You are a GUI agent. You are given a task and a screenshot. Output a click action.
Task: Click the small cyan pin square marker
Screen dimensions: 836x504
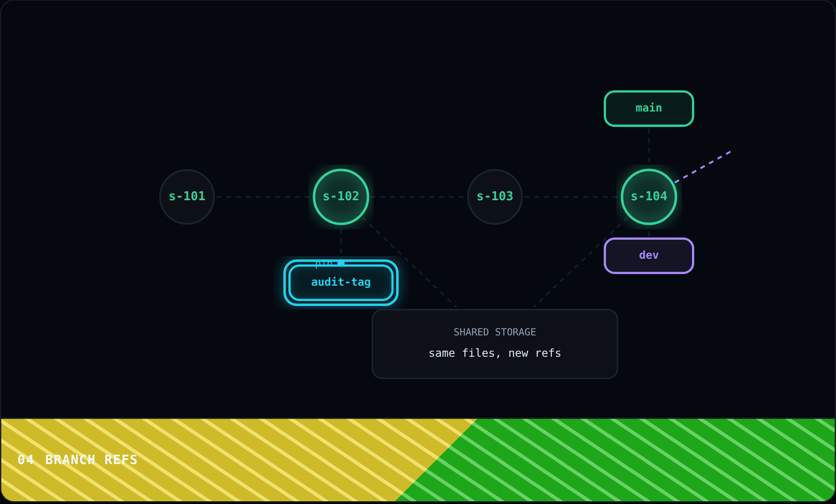[x=341, y=263]
